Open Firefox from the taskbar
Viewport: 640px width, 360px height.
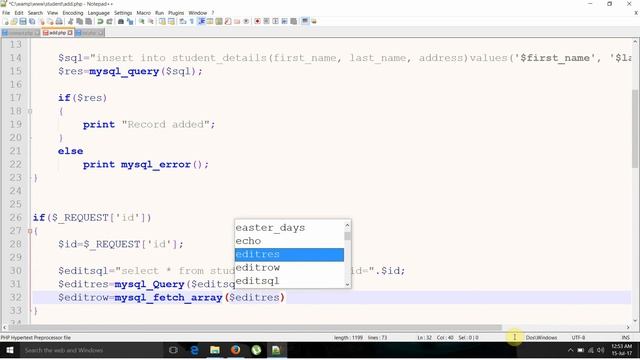coord(236,350)
